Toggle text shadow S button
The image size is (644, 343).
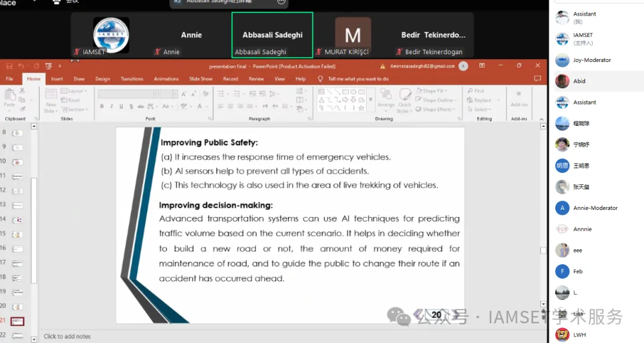(x=131, y=106)
